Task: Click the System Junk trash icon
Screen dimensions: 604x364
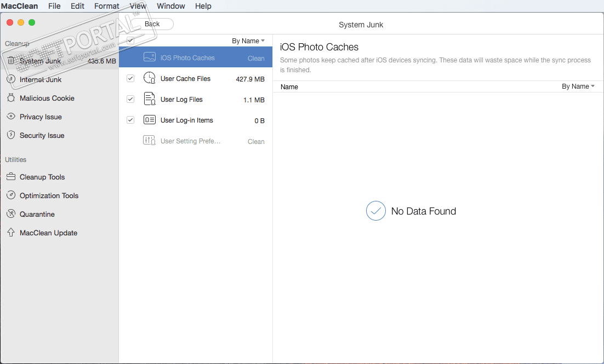Action: pyautogui.click(x=11, y=60)
